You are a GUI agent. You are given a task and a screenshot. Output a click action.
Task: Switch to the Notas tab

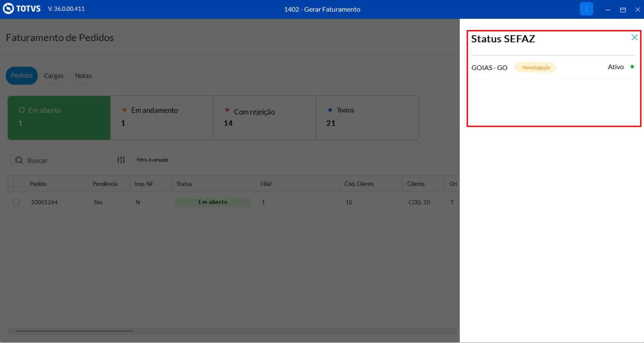83,76
